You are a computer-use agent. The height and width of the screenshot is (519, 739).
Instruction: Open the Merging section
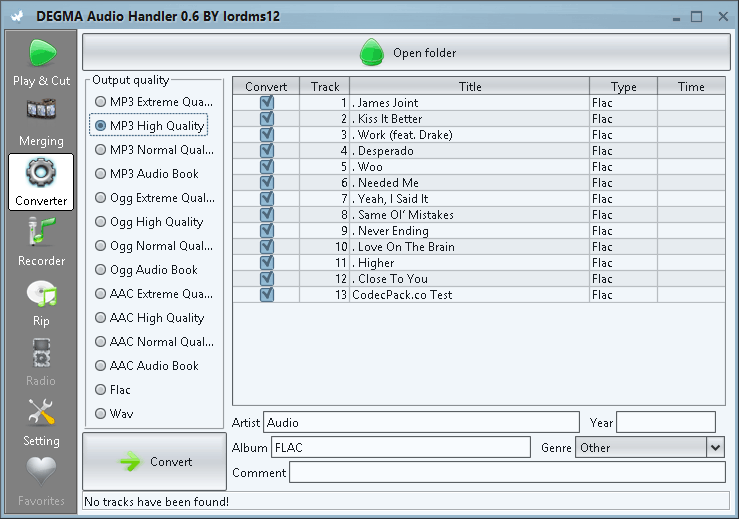tap(41, 123)
